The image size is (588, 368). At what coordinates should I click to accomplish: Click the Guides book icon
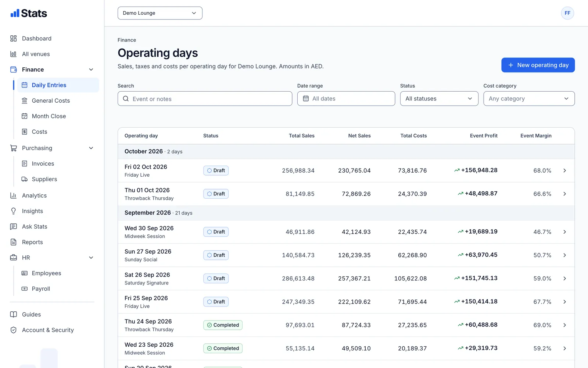(14, 315)
